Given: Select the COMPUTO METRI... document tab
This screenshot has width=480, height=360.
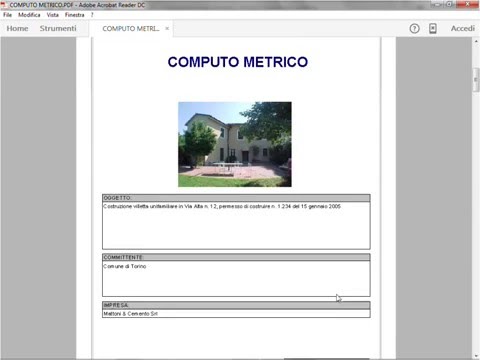Looking at the screenshot, I should [x=131, y=29].
